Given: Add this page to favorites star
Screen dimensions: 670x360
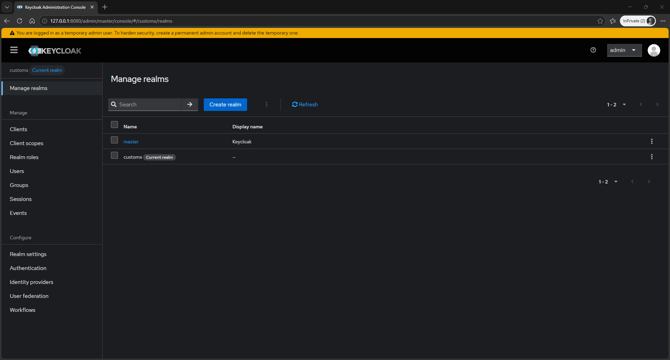Looking at the screenshot, I should pyautogui.click(x=600, y=21).
